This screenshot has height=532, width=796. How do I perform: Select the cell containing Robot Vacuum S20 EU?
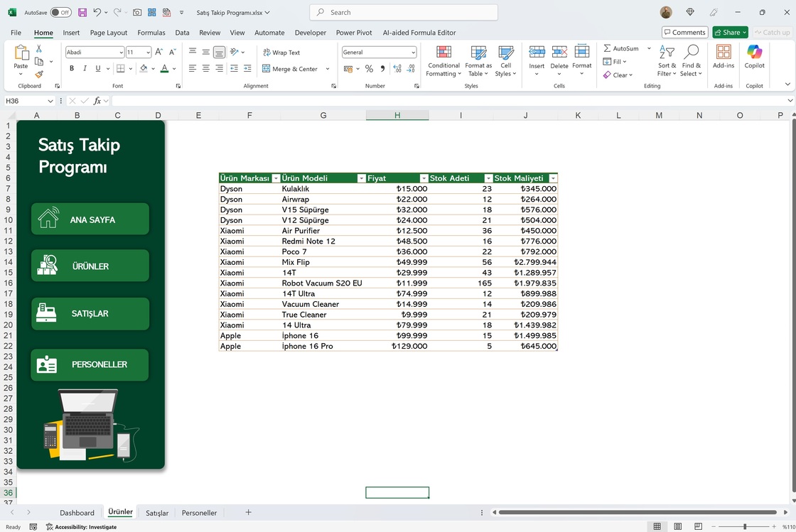point(322,283)
